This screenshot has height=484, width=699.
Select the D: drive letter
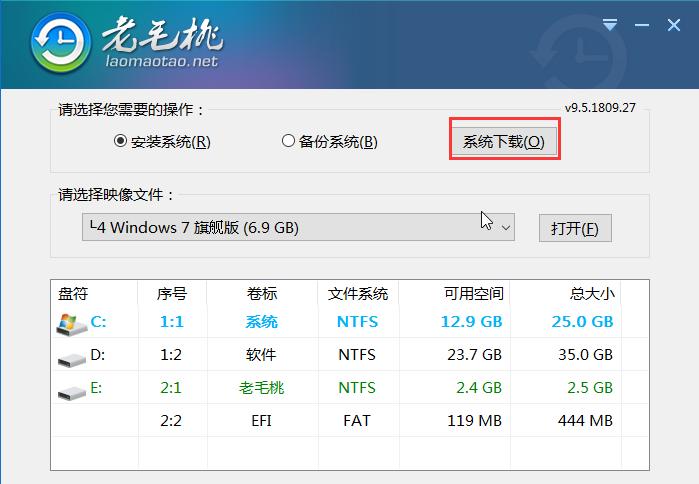[x=98, y=354]
